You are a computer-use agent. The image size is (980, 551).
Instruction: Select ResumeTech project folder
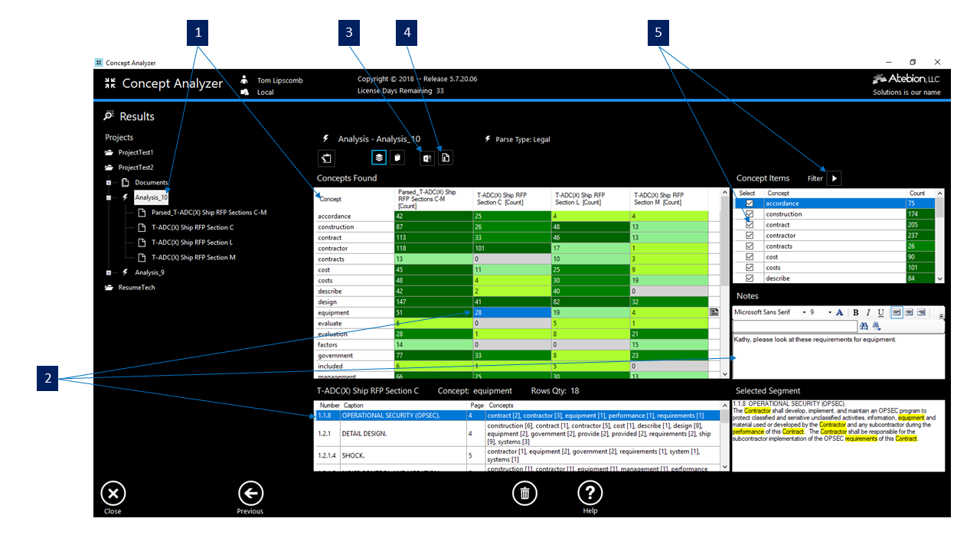click(130, 288)
